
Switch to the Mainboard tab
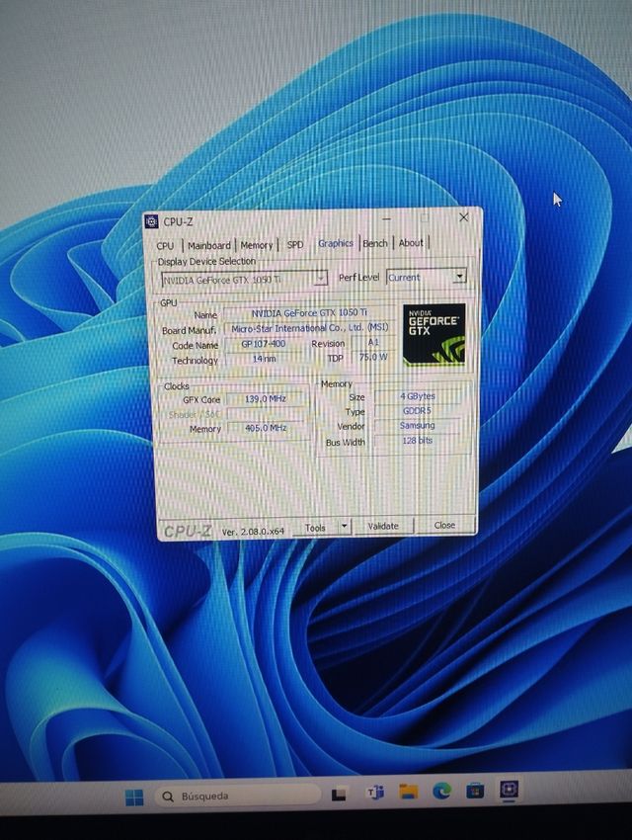point(208,245)
